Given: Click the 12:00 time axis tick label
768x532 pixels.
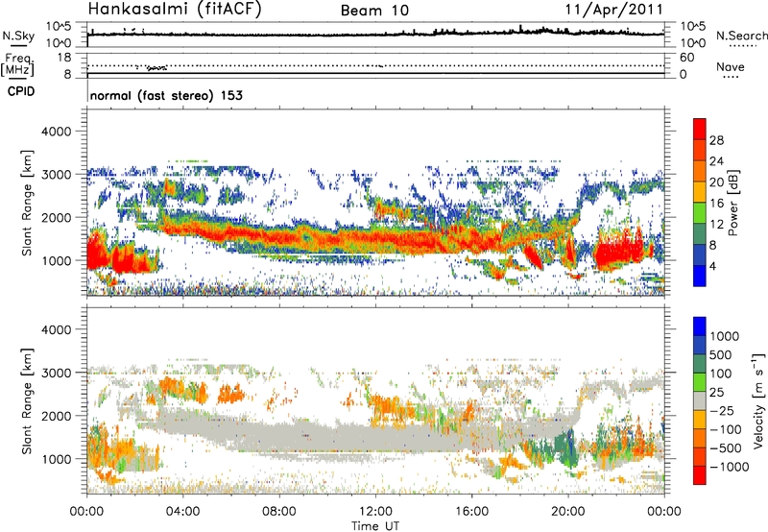Looking at the screenshot, I should [375, 512].
